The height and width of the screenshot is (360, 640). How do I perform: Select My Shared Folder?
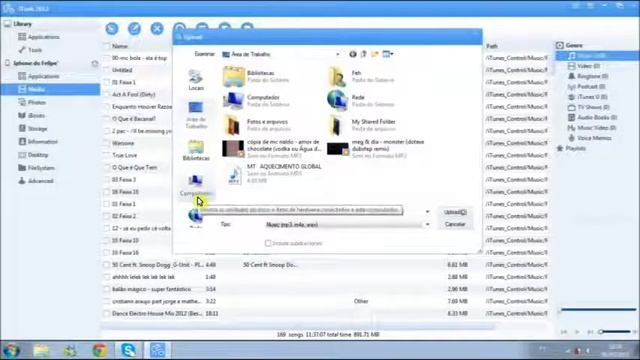362,125
